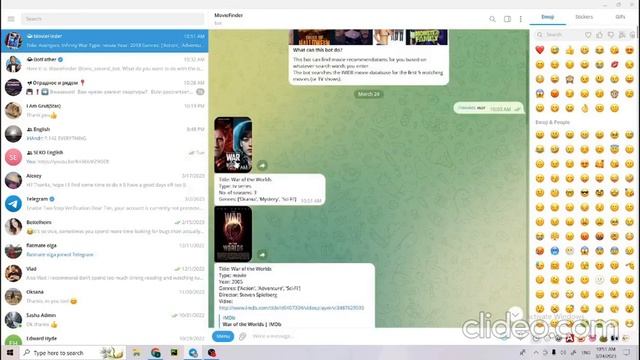640x360 pixels.
Task: Insert the red heart emoji
Action: point(540,50)
